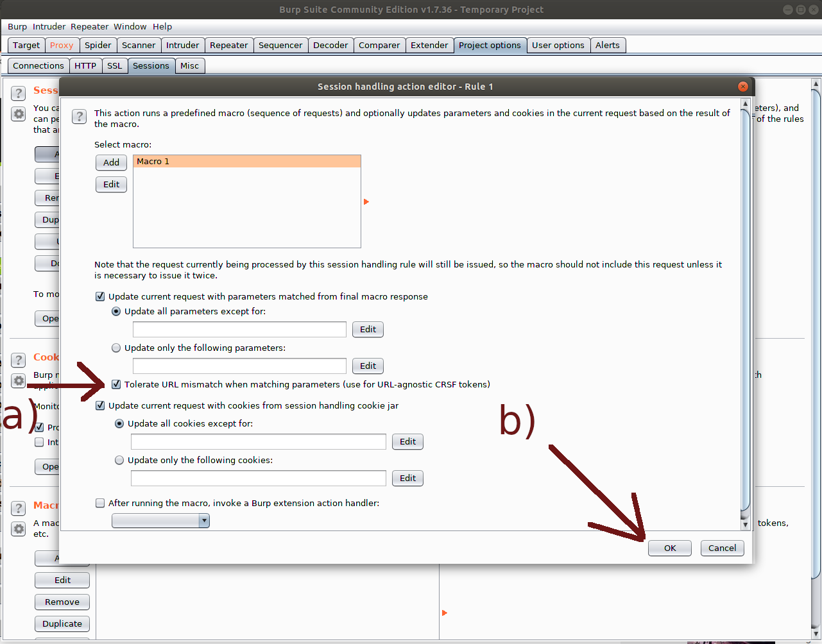
Task: Edit the 'only the following cookies' list
Action: [x=408, y=478]
